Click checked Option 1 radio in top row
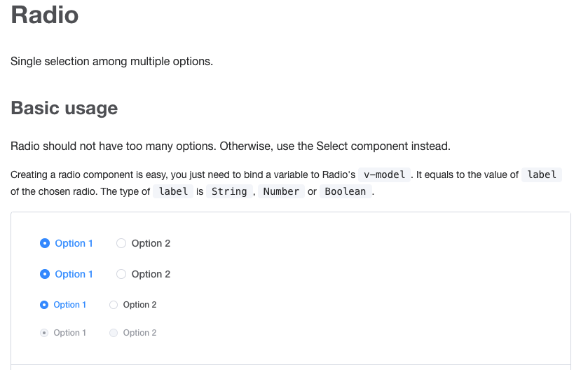 point(45,243)
